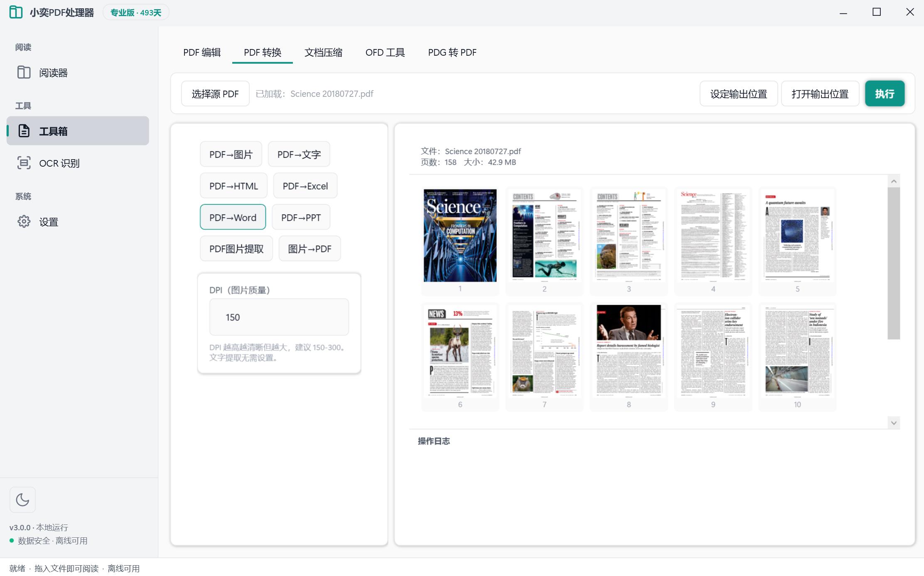
Task: Click the 文件: Science 20180727.pdf info line
Action: 471,151
